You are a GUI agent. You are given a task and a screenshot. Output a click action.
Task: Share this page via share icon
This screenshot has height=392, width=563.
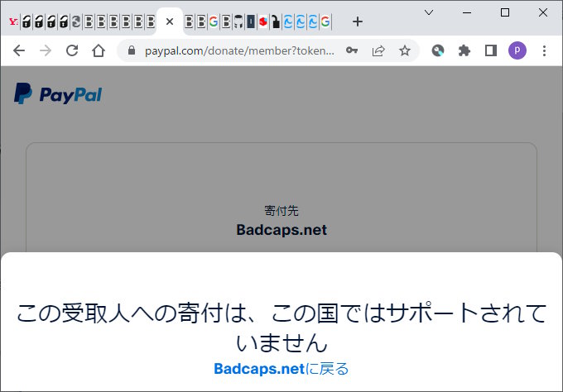378,50
